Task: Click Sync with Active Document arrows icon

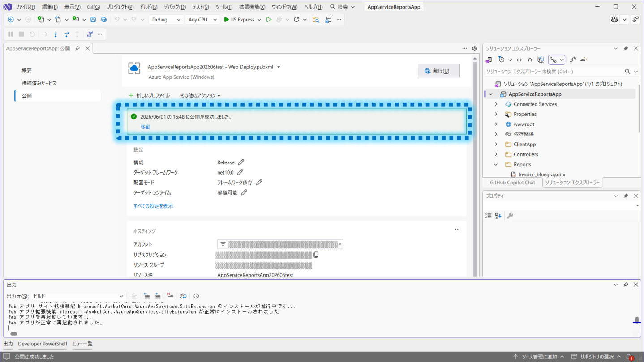Action: 519,60
